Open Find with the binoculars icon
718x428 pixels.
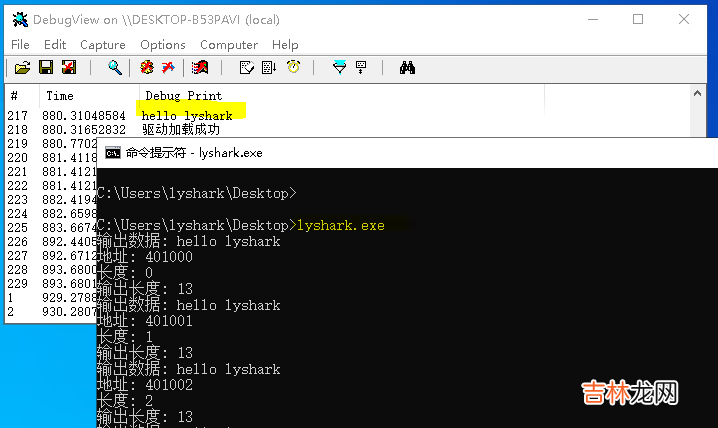pyautogui.click(x=407, y=68)
